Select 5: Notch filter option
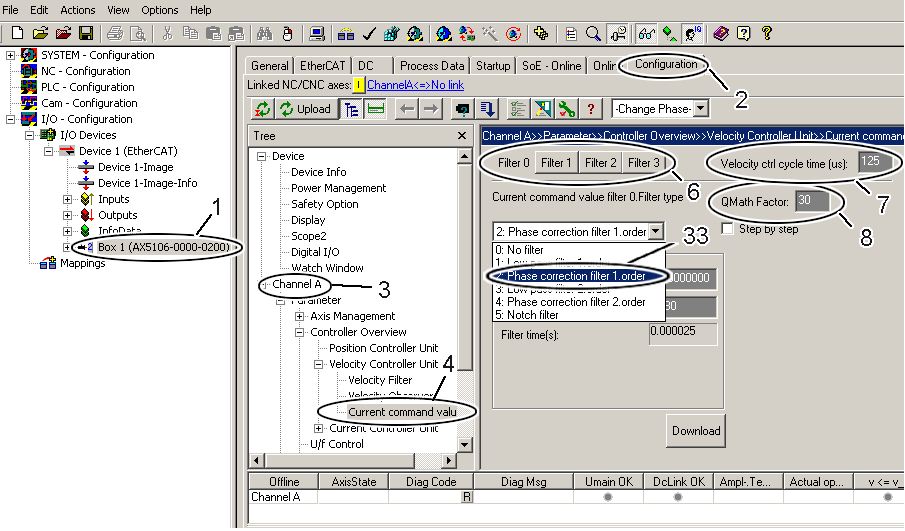Screen dimensions: 905x531 [x=577, y=315]
